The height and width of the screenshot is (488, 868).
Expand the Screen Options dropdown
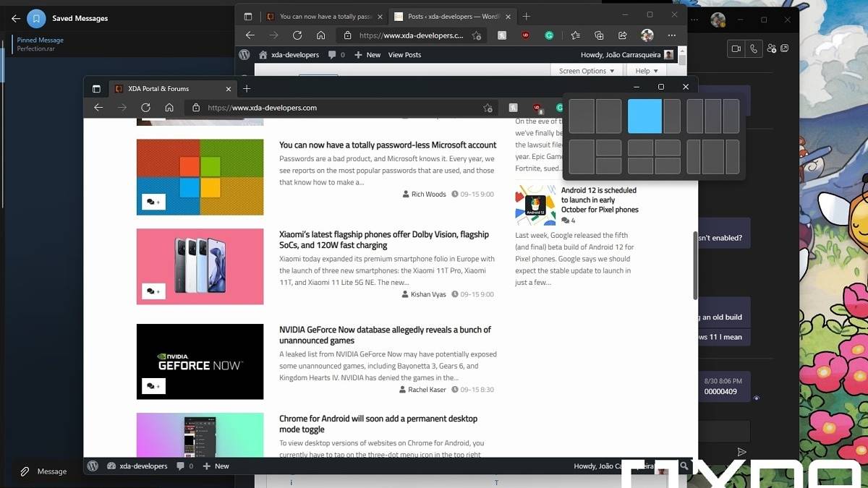click(x=587, y=71)
